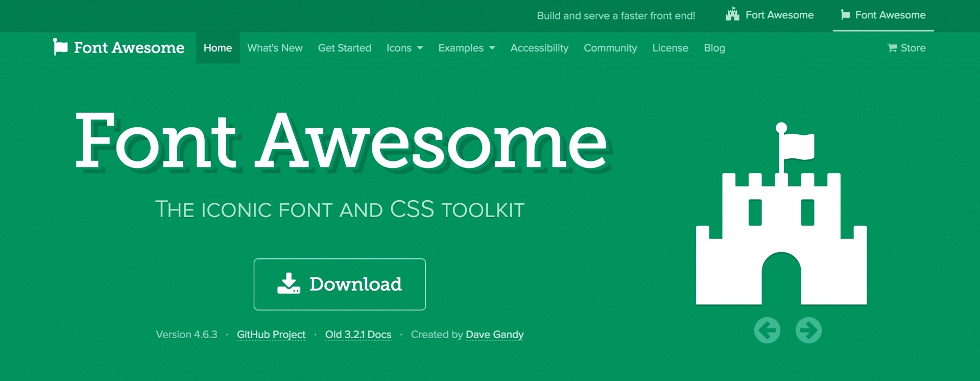980x381 pixels.
Task: Open the Accessibility page
Action: [539, 48]
